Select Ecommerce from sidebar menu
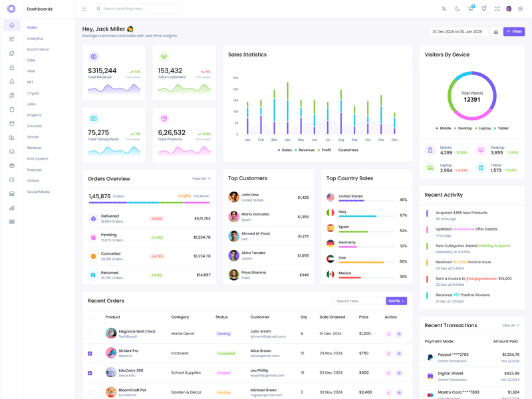Image resolution: width=532 pixels, height=399 pixels. pyautogui.click(x=38, y=49)
